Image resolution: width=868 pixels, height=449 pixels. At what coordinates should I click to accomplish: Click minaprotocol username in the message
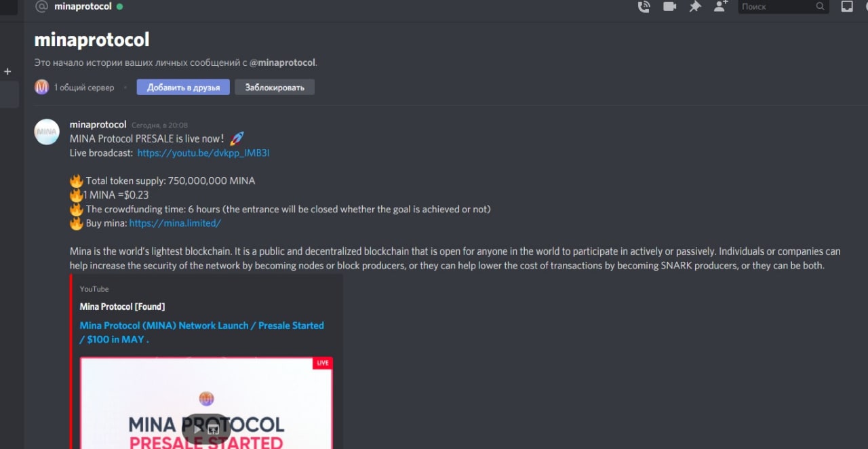(x=98, y=125)
